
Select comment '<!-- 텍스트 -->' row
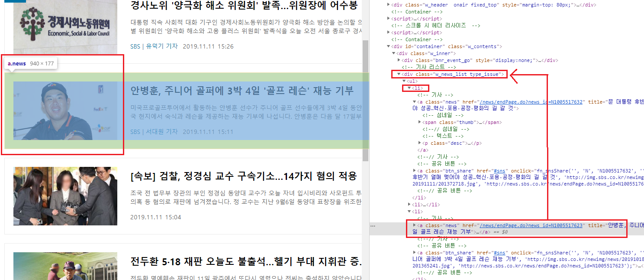443,136
